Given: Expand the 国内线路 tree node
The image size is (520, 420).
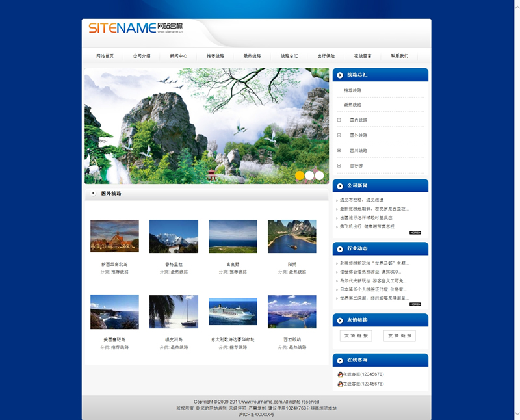Looking at the screenshot, I should (x=339, y=120).
